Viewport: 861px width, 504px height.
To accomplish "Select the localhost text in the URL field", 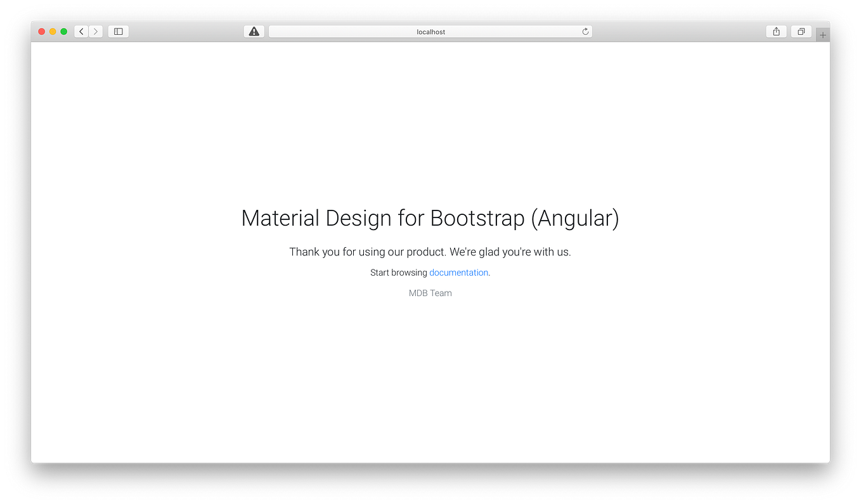I will point(431,31).
